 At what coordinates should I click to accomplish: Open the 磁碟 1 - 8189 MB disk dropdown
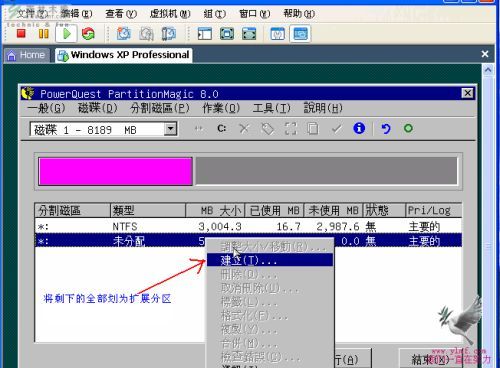pyautogui.click(x=170, y=129)
